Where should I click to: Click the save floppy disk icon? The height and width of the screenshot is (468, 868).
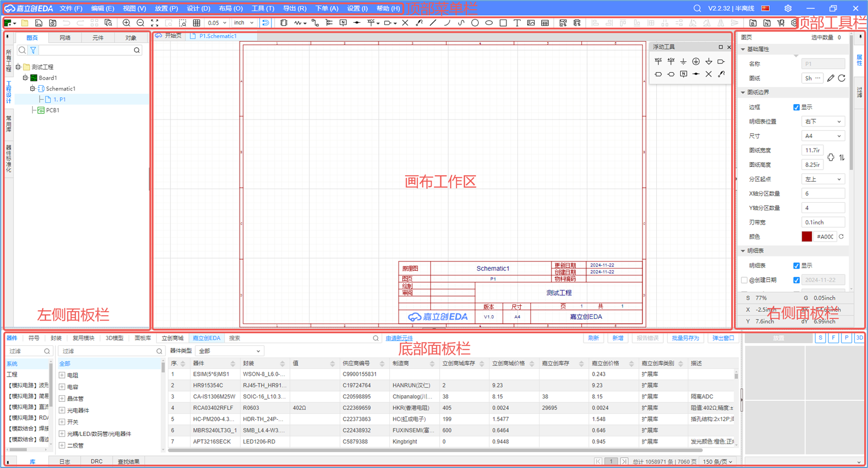click(39, 23)
